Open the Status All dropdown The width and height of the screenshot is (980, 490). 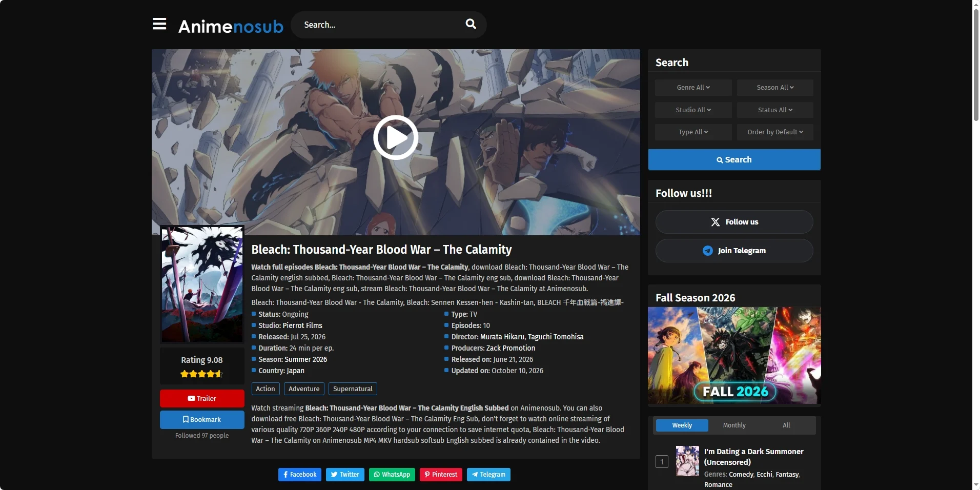tap(775, 110)
